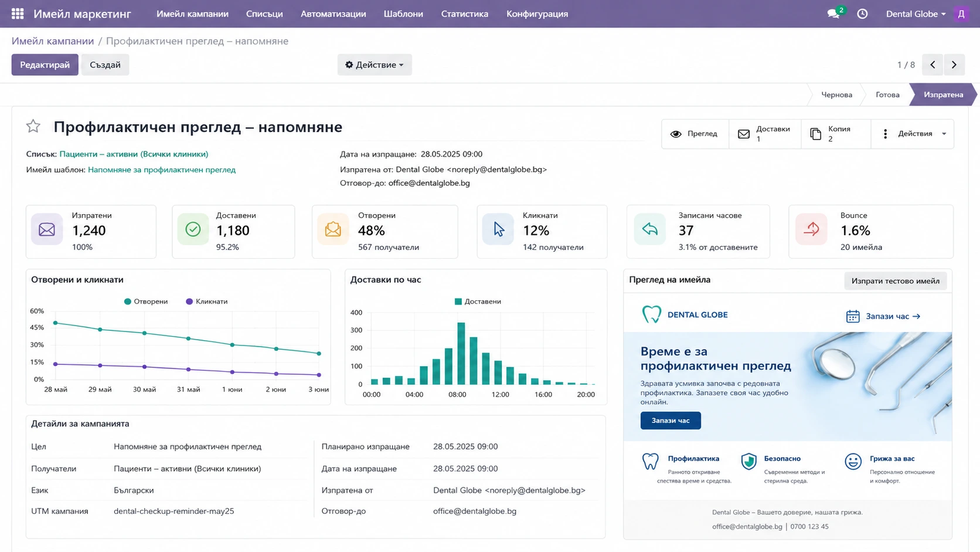
Task: Expand the Действия three-dot dropdown
Action: [x=913, y=134]
